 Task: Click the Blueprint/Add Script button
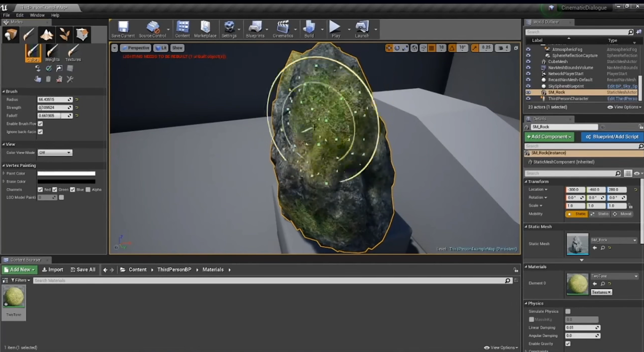click(612, 137)
